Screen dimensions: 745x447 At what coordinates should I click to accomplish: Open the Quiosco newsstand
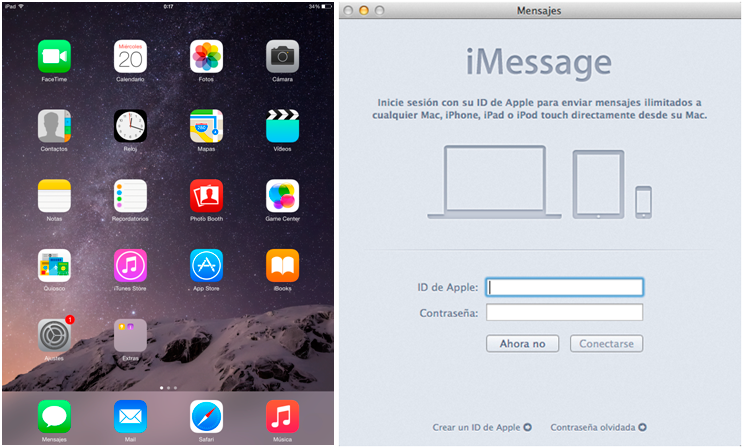point(54,266)
